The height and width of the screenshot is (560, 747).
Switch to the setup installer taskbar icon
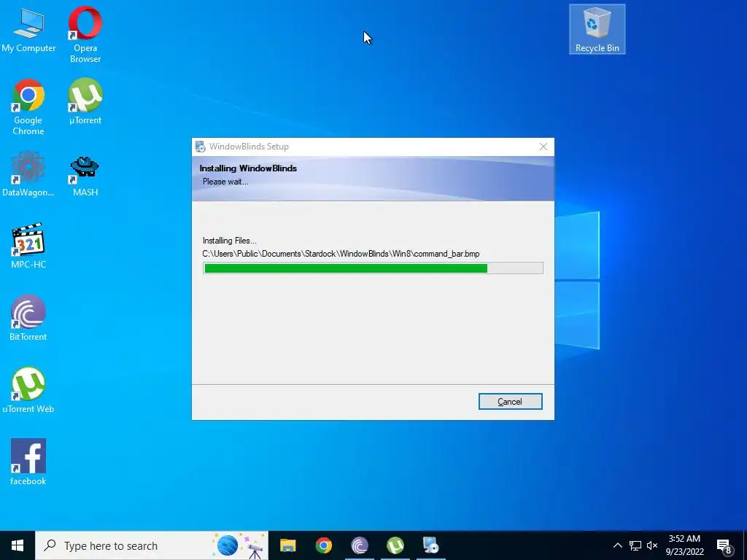(430, 545)
